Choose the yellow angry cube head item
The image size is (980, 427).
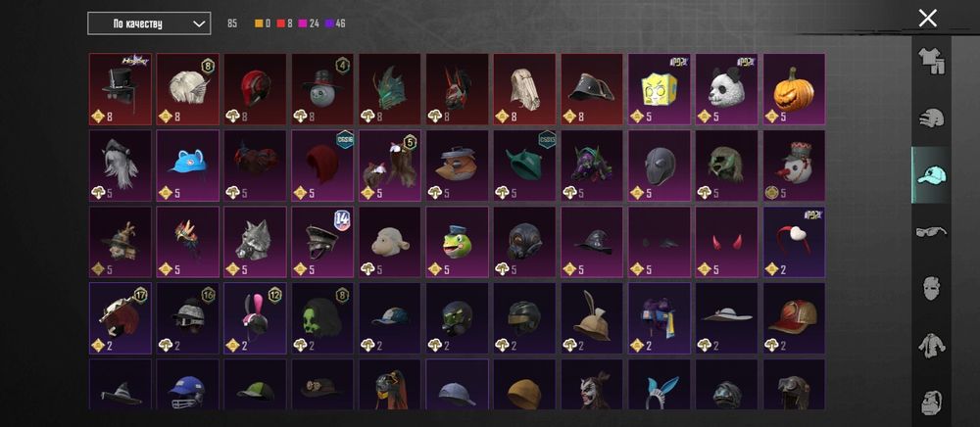[659, 89]
